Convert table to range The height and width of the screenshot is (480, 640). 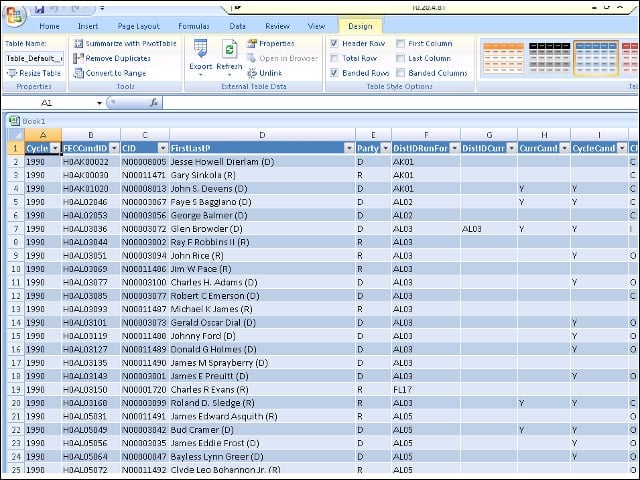tap(109, 73)
